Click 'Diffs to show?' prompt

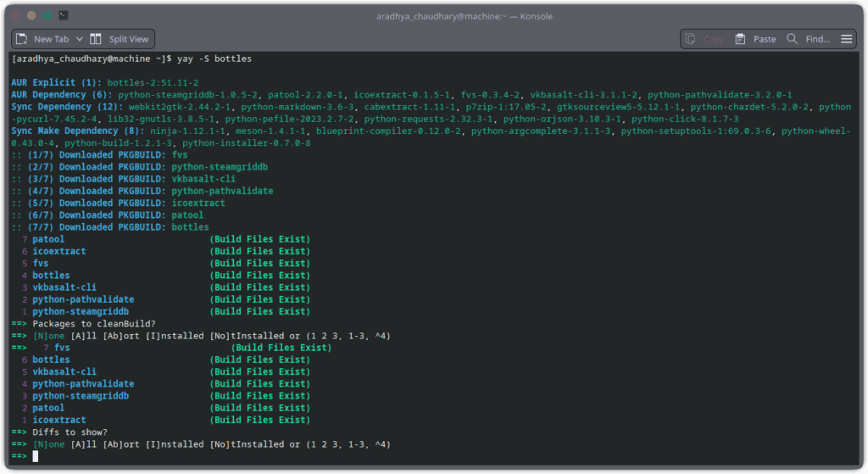point(70,432)
